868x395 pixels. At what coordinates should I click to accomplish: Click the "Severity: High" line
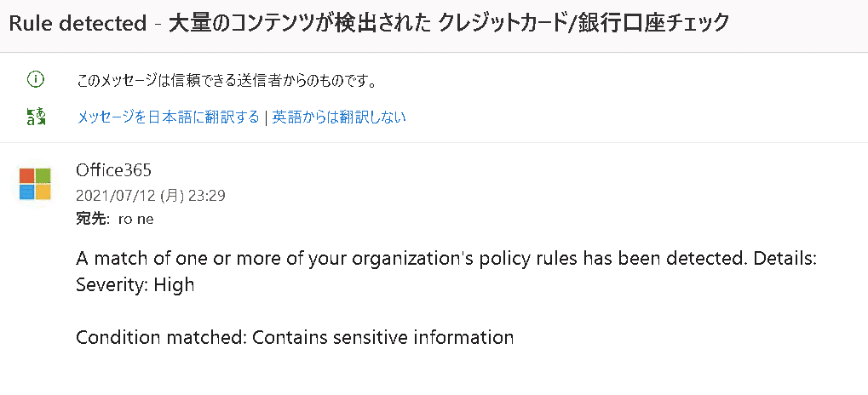pos(135,285)
